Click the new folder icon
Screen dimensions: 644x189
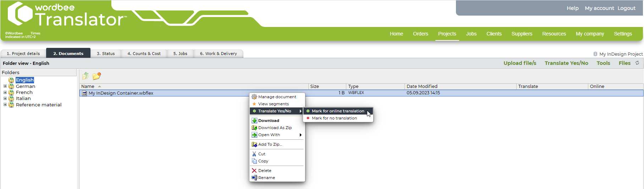[x=97, y=76]
